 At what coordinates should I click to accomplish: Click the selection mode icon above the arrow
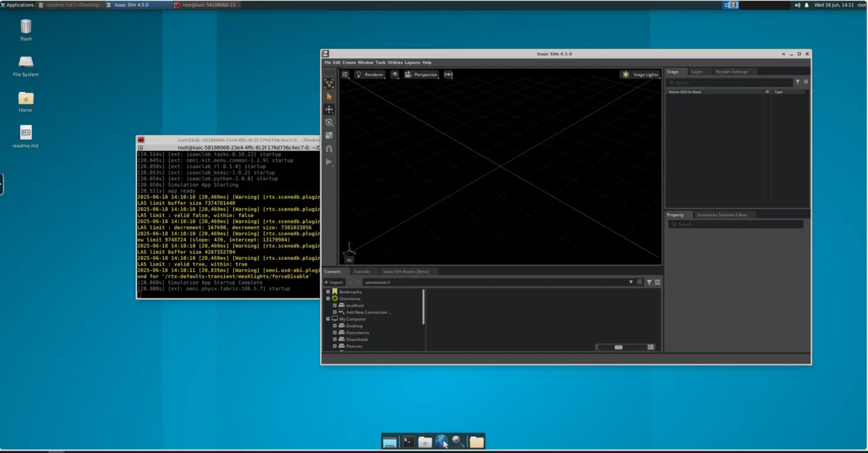[329, 83]
